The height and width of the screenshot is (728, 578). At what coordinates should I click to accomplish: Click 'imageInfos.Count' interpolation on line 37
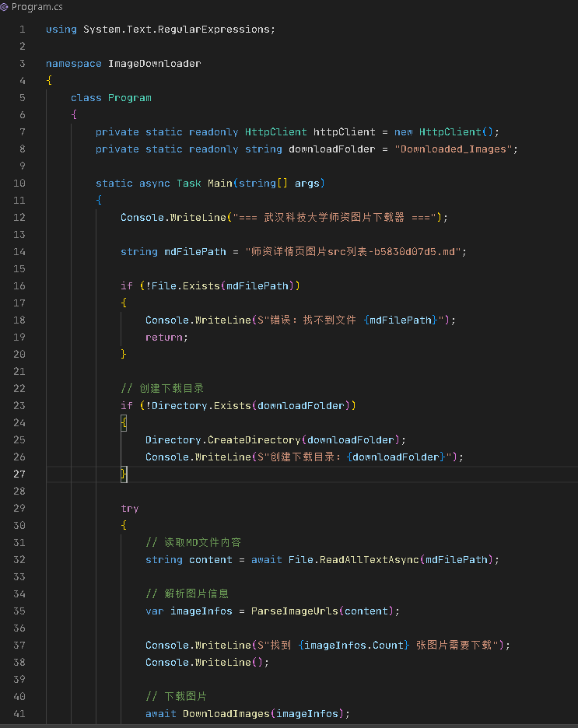tap(354, 645)
